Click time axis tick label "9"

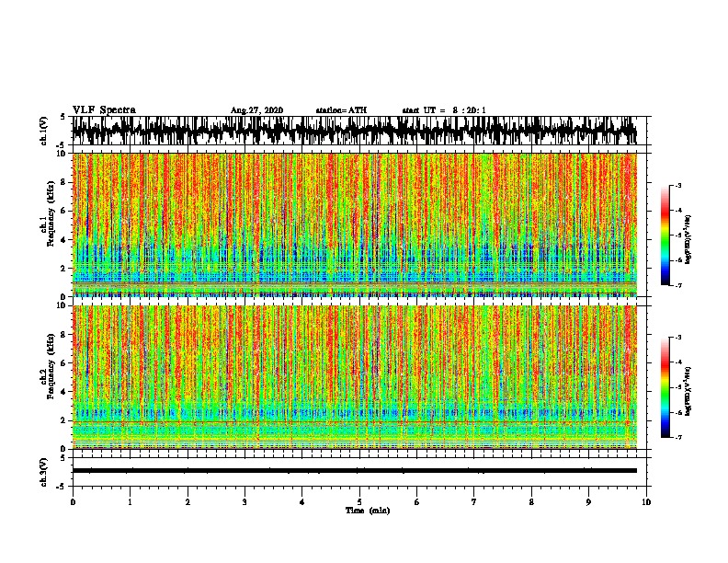click(x=588, y=502)
